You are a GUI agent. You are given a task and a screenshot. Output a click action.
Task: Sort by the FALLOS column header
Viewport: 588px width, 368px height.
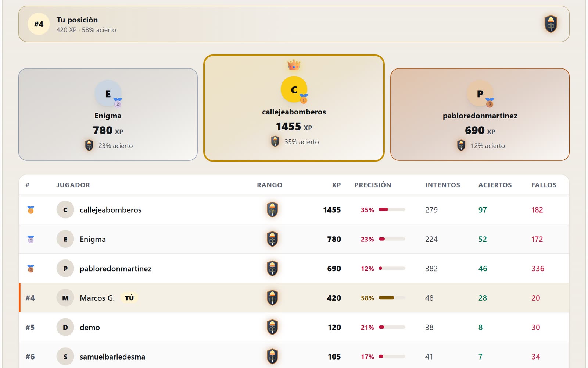click(x=544, y=185)
